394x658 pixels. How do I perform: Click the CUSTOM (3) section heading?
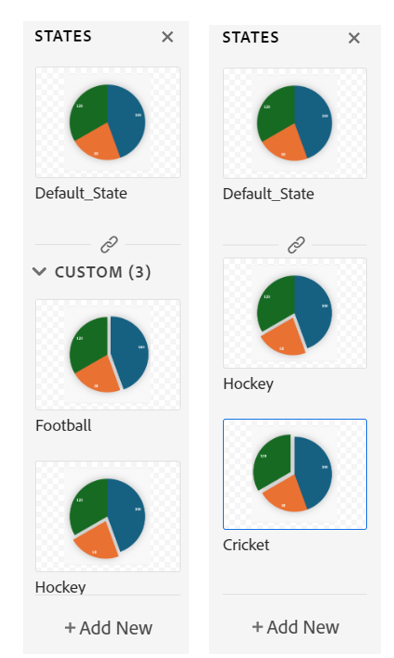pos(103,272)
